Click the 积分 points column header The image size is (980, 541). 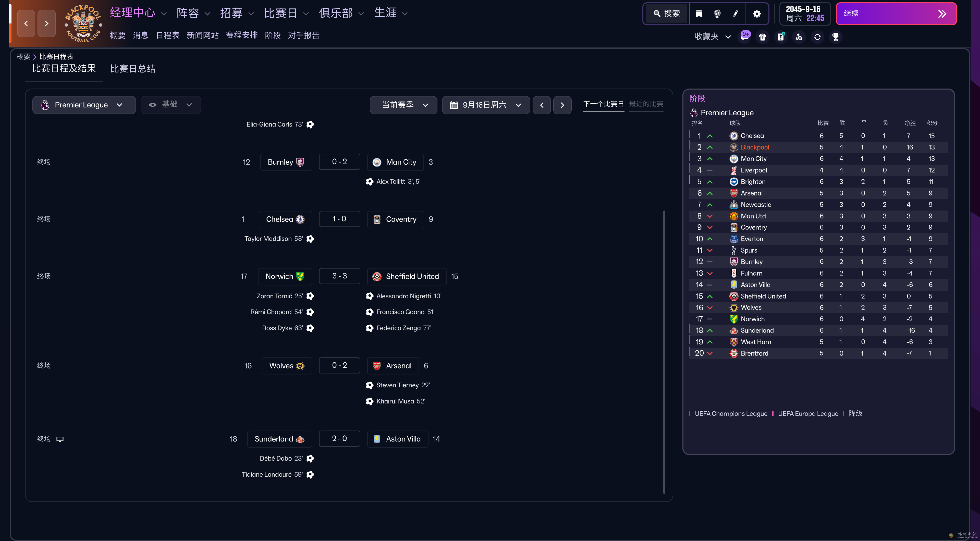[x=932, y=123]
